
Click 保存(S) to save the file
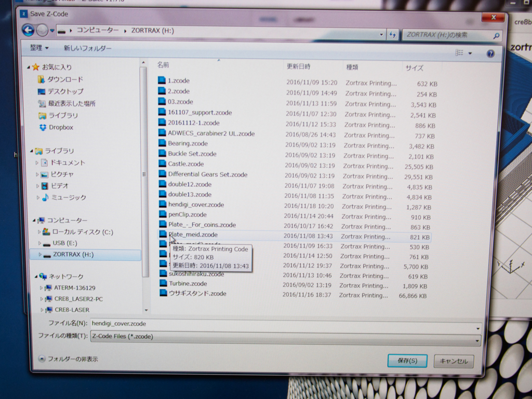pyautogui.click(x=407, y=361)
